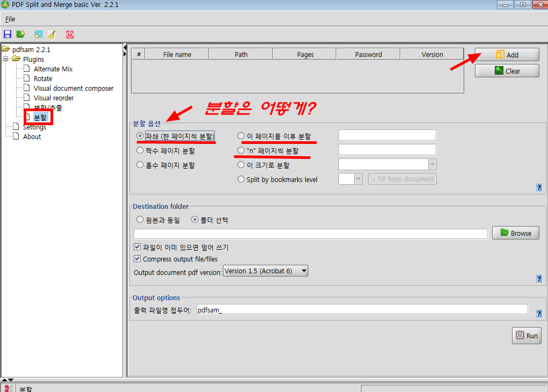548x392 pixels.
Task: Collapse the Plugins tree node
Action: [x=7, y=59]
